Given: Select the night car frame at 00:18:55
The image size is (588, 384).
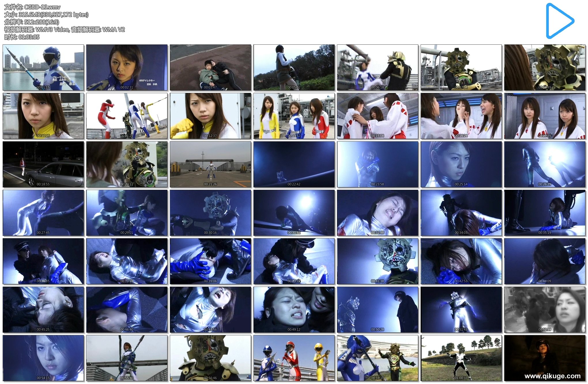Looking at the screenshot, I should click(43, 164).
